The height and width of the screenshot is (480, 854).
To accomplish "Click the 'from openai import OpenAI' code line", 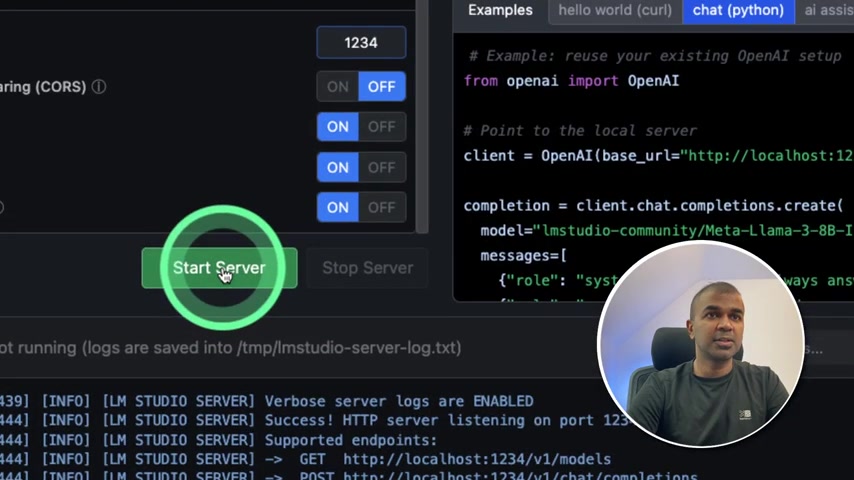I will (571, 81).
